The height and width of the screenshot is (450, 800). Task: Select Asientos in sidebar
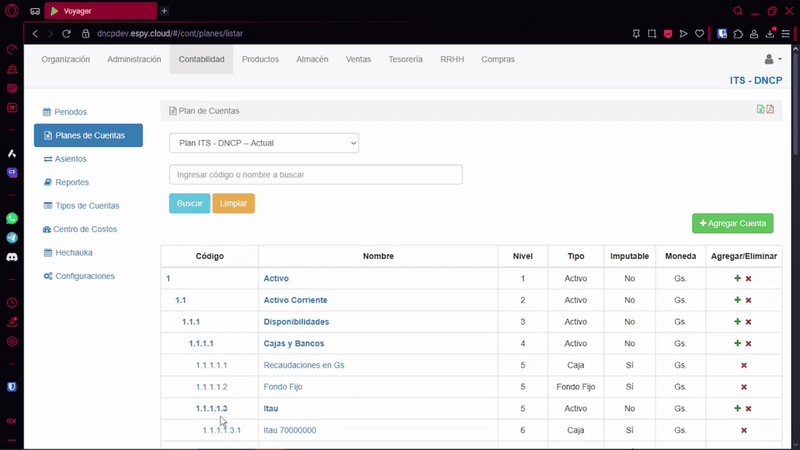pyautogui.click(x=70, y=159)
